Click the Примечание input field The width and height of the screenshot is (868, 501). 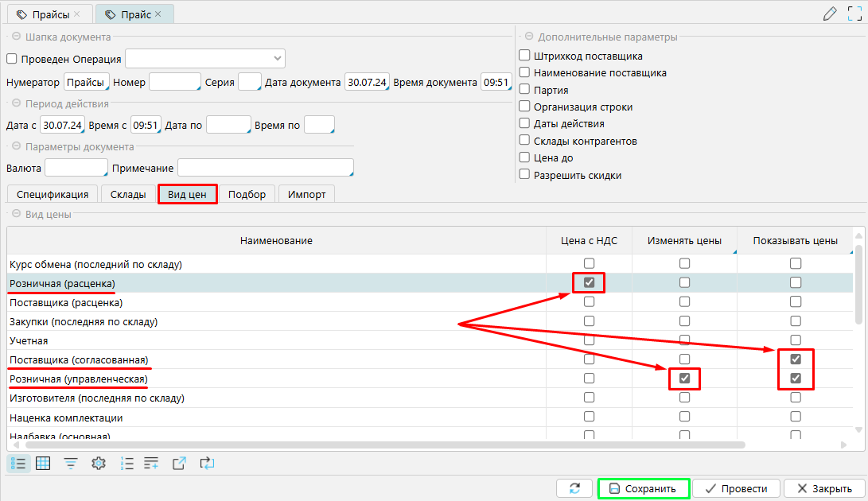(x=265, y=168)
